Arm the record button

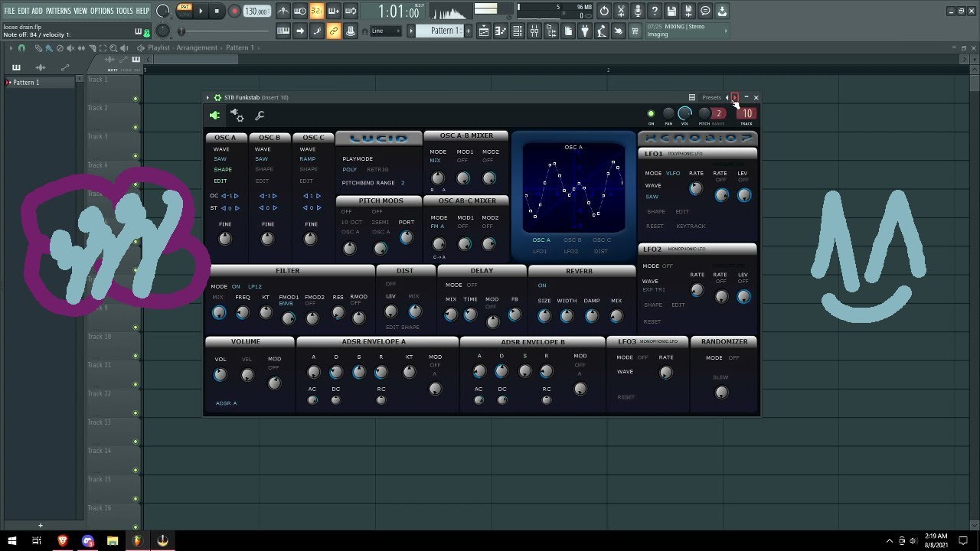(233, 11)
